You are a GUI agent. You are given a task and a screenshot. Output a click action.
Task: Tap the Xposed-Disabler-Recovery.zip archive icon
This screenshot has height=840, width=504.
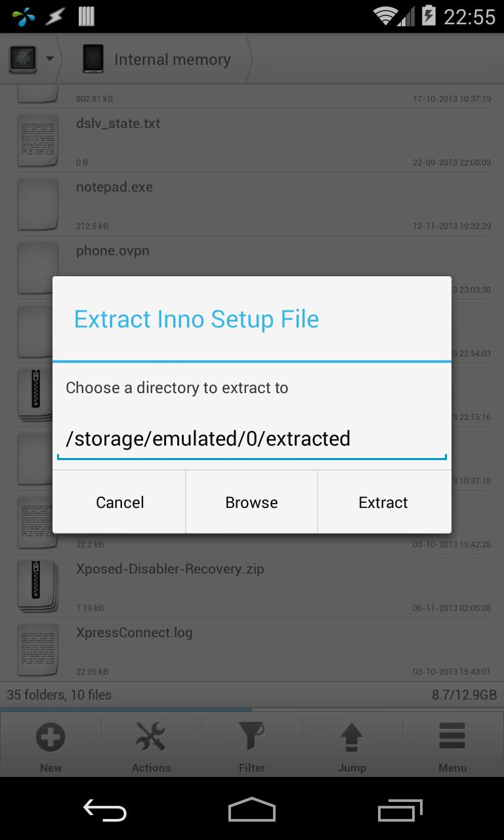[37, 587]
